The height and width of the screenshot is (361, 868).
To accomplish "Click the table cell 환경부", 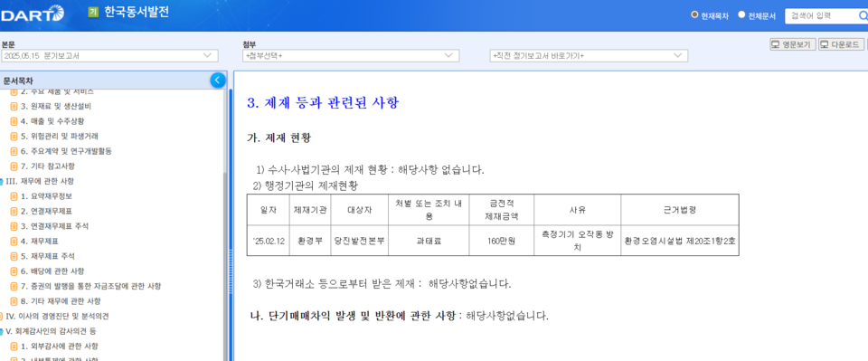I will (309, 241).
